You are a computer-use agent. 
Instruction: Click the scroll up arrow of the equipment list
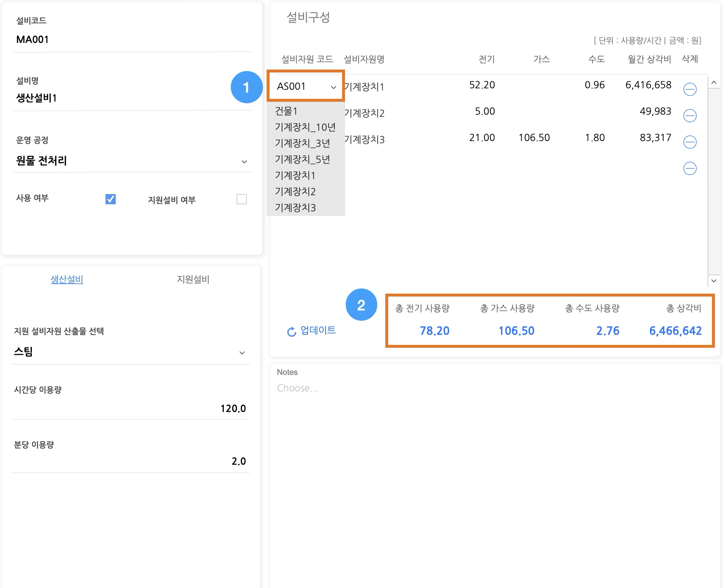tap(713, 83)
